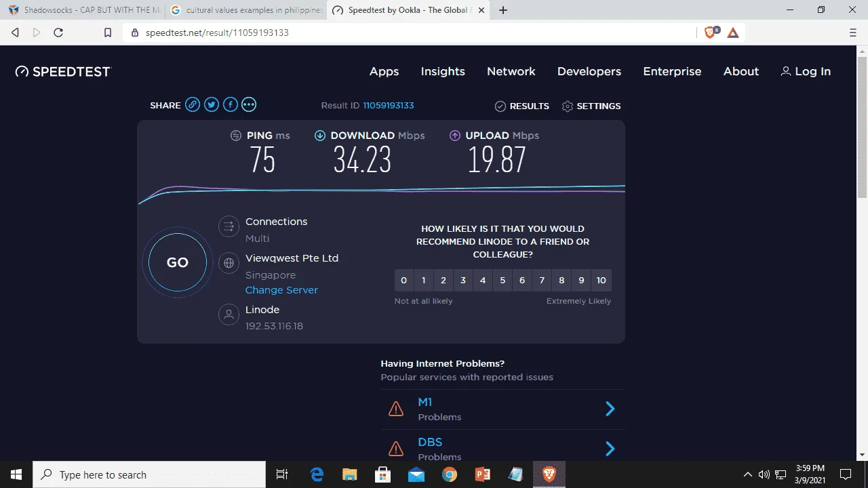Click Change Server link
Screen dimensions: 868x488
coord(281,290)
